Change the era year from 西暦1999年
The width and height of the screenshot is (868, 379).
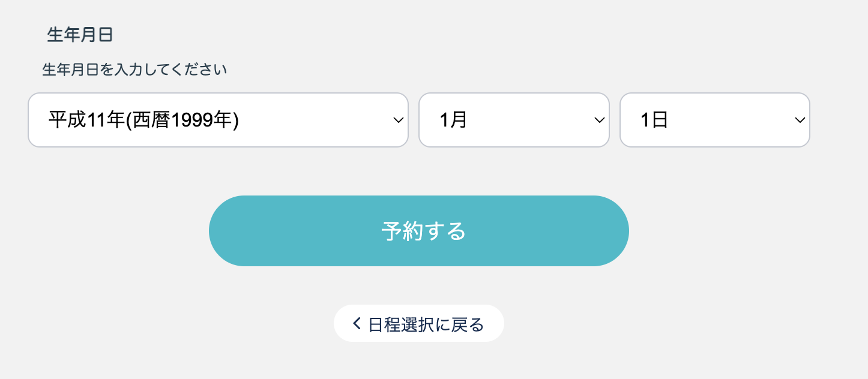tap(218, 120)
